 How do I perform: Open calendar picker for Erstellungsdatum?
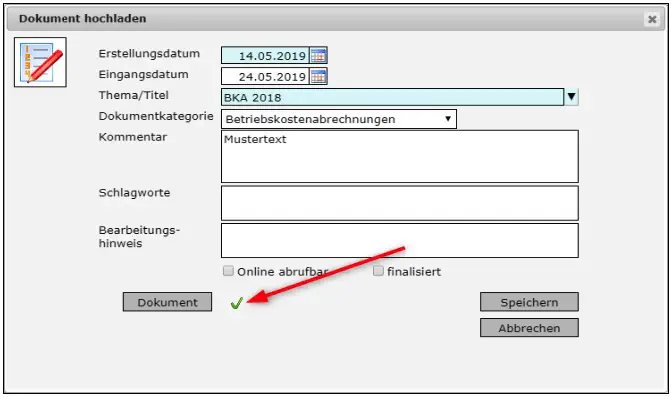318,55
